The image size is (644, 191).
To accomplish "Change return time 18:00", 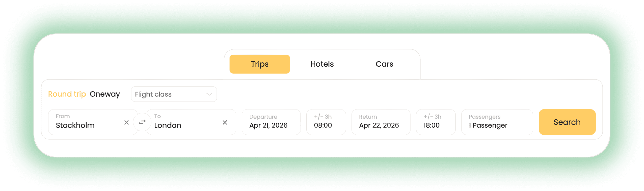I will pos(435,122).
